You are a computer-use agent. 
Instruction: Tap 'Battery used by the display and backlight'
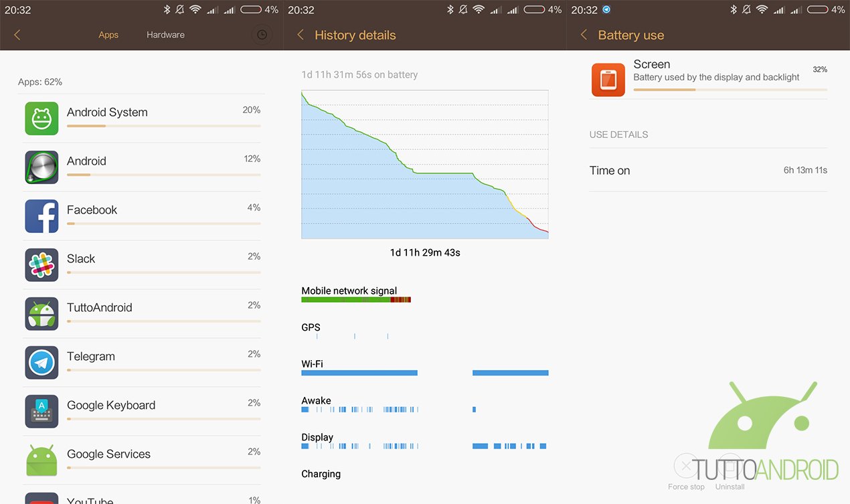[x=716, y=77]
